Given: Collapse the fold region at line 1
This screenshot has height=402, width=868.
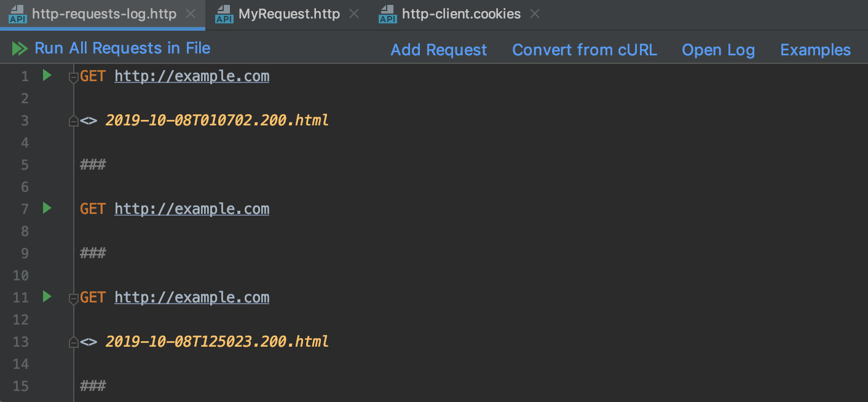Looking at the screenshot, I should tap(74, 77).
